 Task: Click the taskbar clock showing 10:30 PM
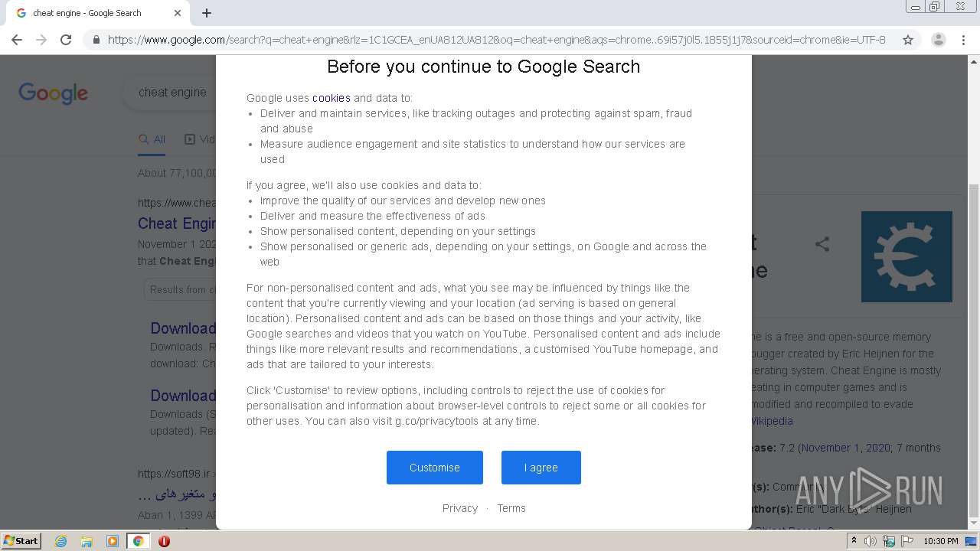941,541
